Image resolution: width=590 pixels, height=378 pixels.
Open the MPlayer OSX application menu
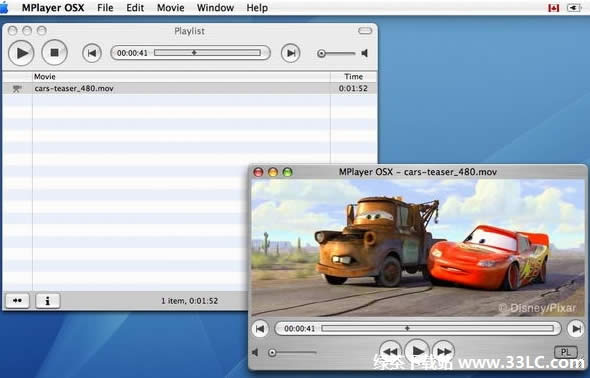click(x=53, y=8)
